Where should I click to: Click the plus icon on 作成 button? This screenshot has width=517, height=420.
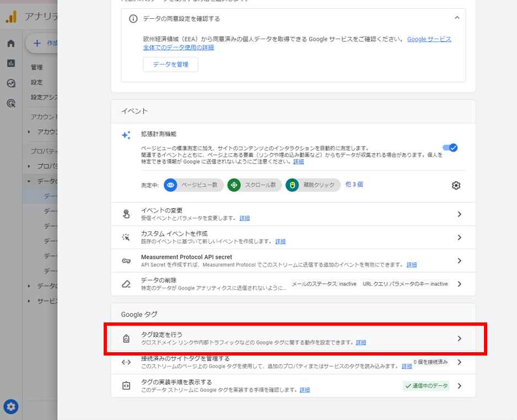(37, 43)
